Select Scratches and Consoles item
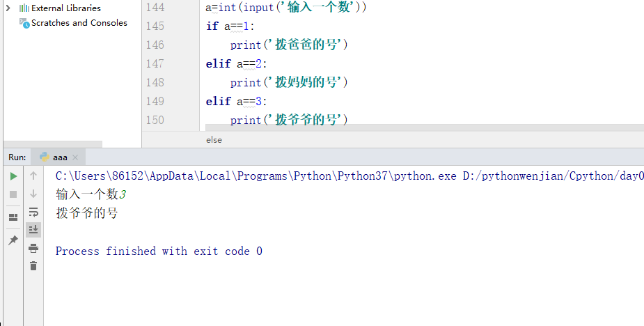Viewport: 644px width, 326px height. 79,22
